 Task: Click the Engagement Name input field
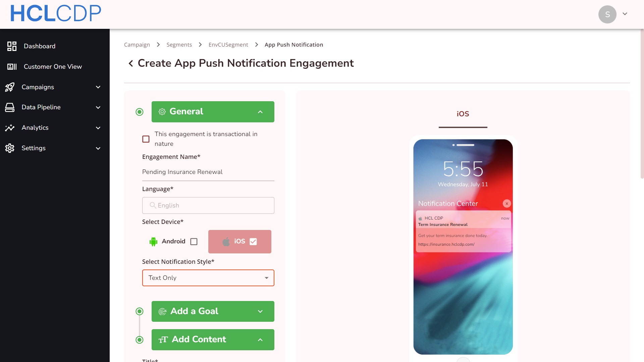(x=208, y=172)
